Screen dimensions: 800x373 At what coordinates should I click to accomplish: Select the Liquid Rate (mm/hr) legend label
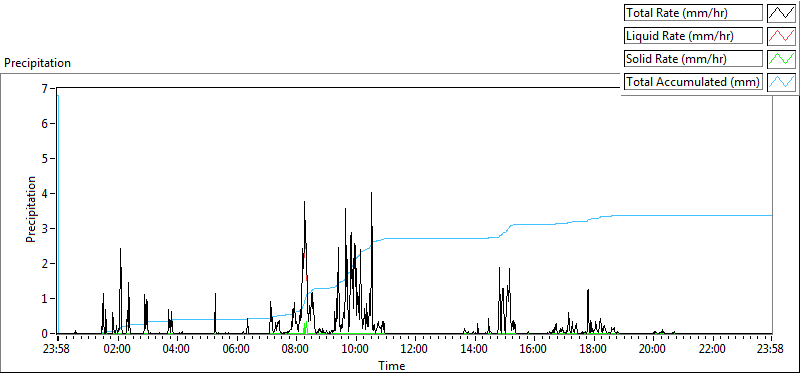point(693,35)
